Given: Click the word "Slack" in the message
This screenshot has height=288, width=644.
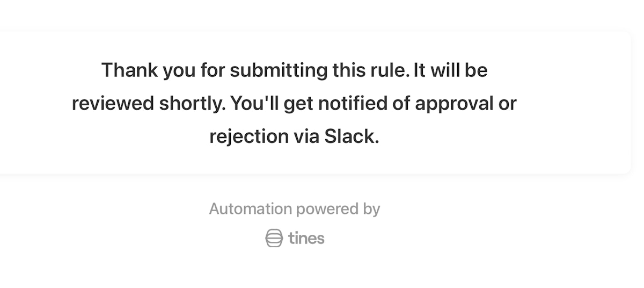Looking at the screenshot, I should point(352,136).
